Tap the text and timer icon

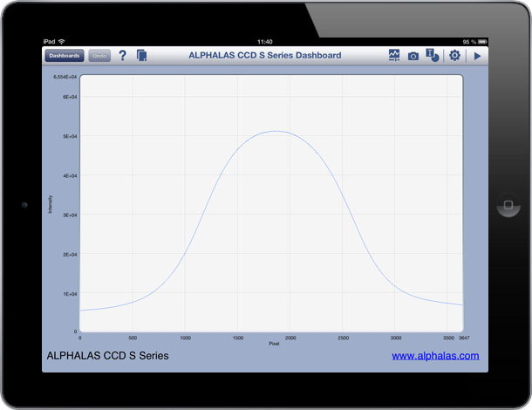click(x=433, y=56)
